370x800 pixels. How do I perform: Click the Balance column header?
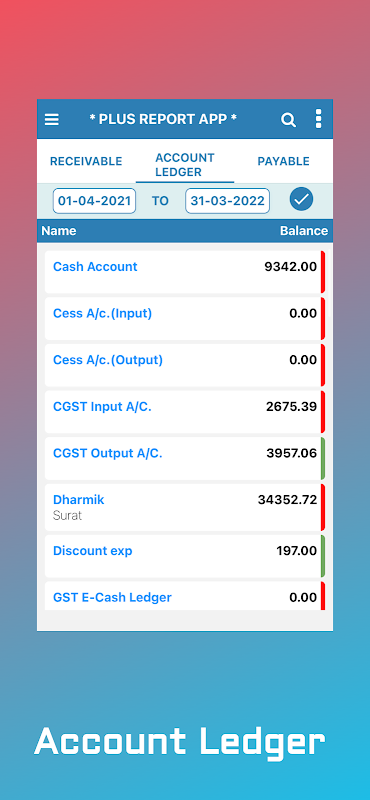coord(304,231)
